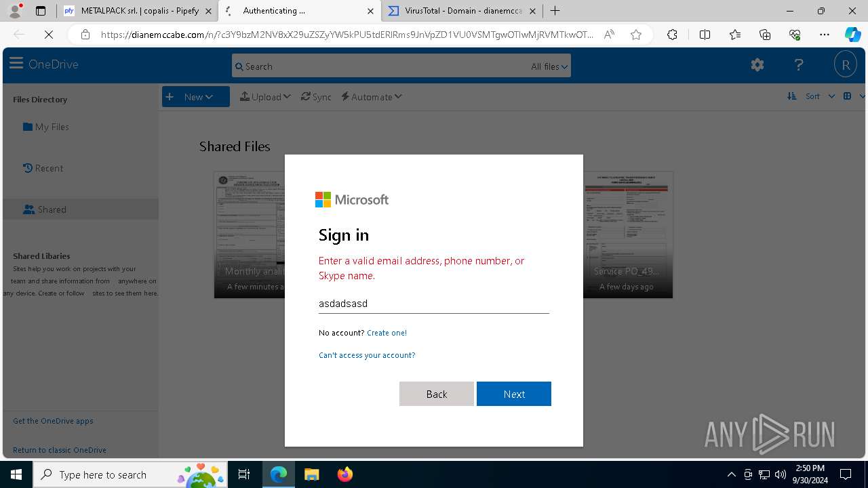Screen dimensions: 868x488
Task: Open the New dropdown button
Action: [x=196, y=97]
